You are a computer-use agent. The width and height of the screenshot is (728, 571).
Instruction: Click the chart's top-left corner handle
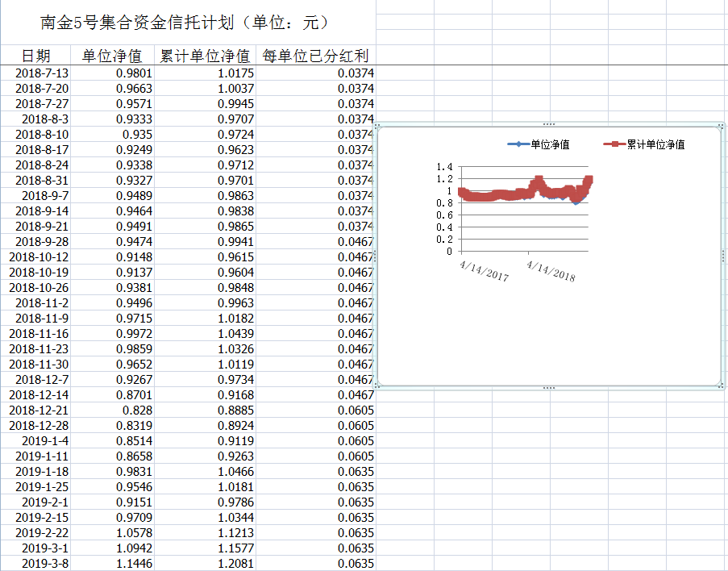pos(377,125)
